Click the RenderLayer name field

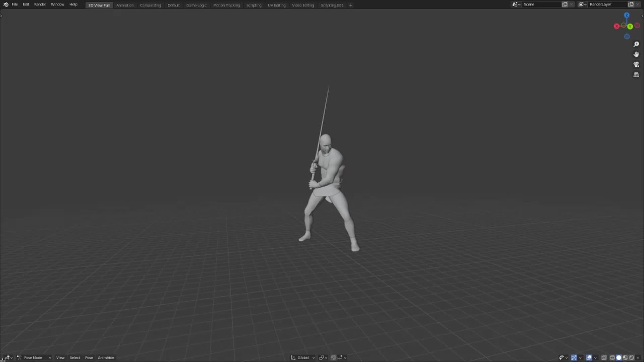[x=607, y=4]
